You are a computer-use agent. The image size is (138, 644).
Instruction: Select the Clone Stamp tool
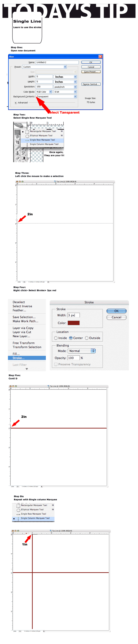coord(17,153)
